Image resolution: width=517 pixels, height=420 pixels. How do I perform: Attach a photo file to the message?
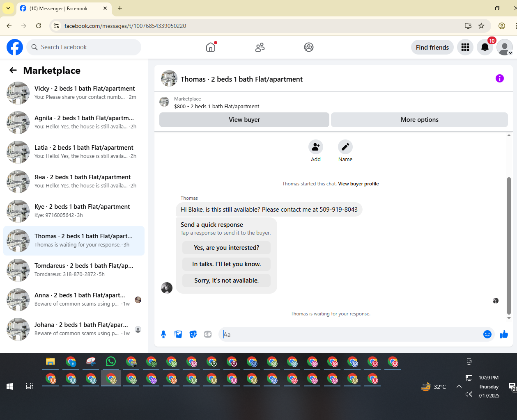(178, 334)
